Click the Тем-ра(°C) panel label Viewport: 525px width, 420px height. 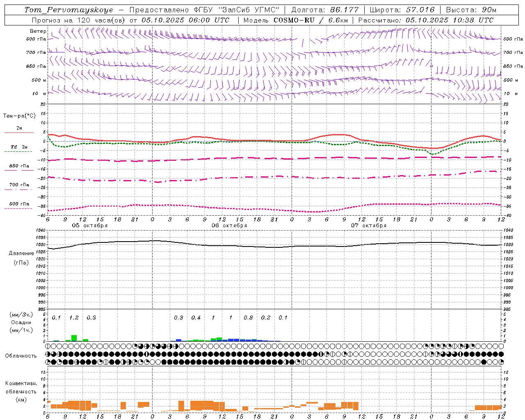pyautogui.click(x=19, y=116)
